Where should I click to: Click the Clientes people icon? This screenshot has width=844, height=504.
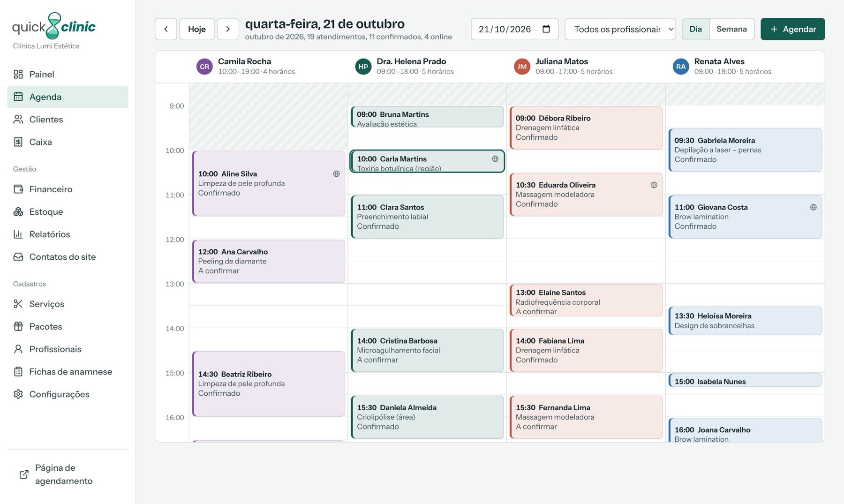coord(18,119)
